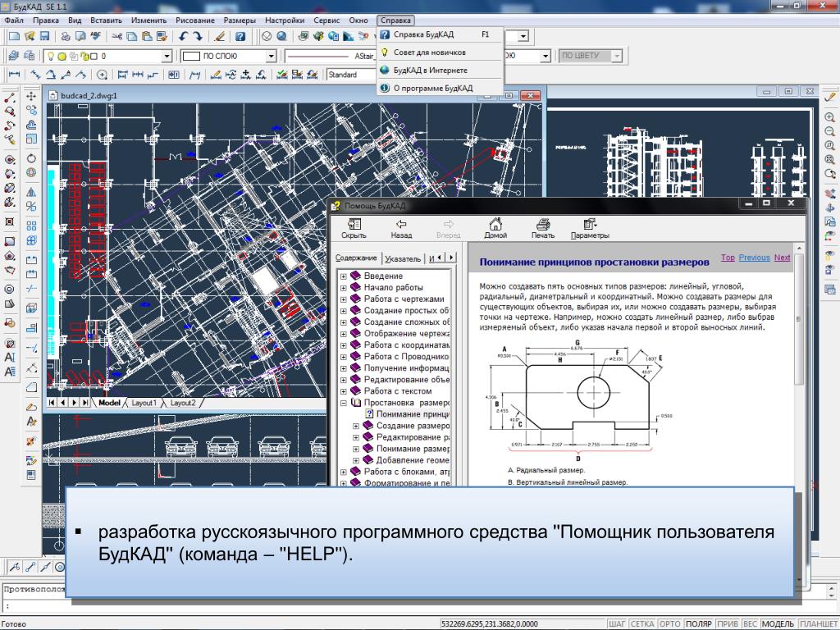The width and height of the screenshot is (840, 630).
Task: Click the Redo arrow icon
Action: coord(198,36)
